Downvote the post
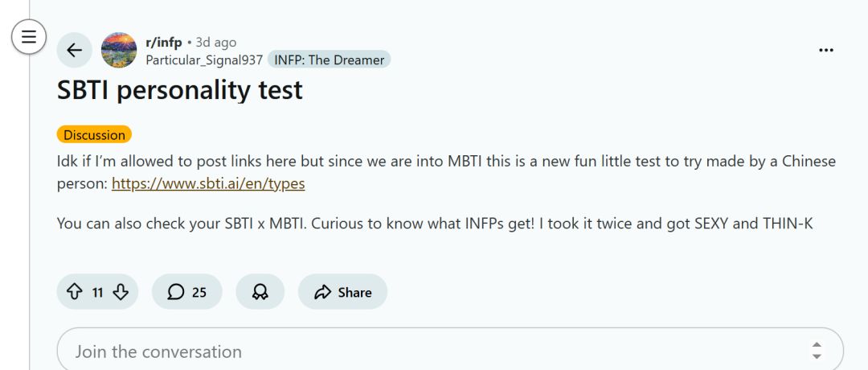 point(121,292)
